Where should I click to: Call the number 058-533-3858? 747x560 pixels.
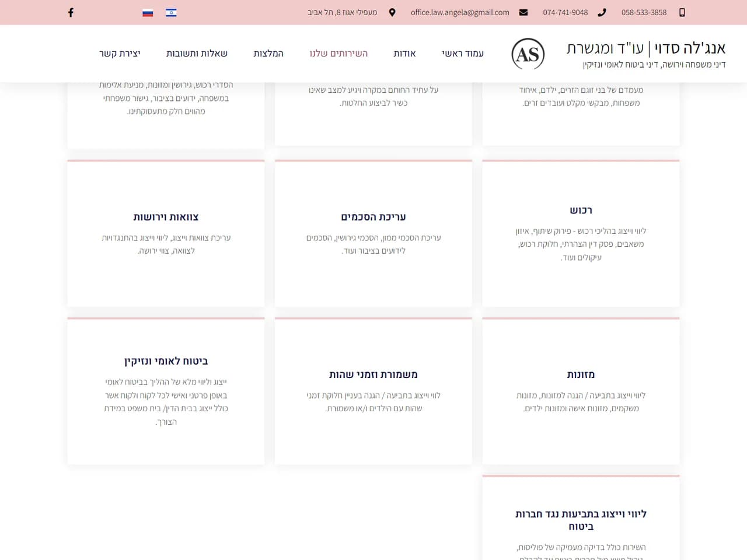pos(644,12)
